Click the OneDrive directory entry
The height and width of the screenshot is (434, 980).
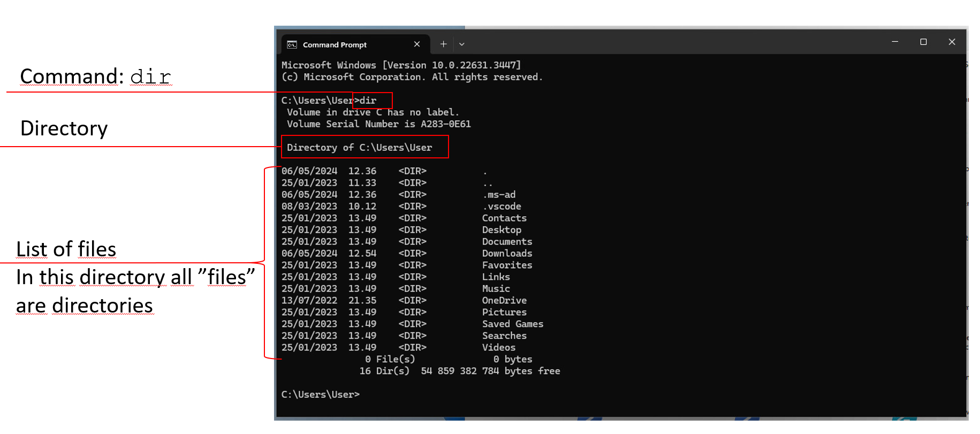coord(504,301)
